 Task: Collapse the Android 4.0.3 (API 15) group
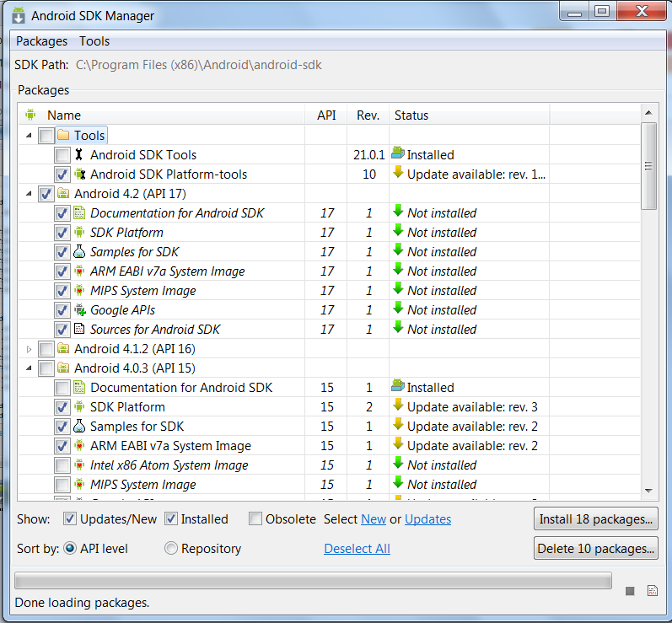point(29,368)
